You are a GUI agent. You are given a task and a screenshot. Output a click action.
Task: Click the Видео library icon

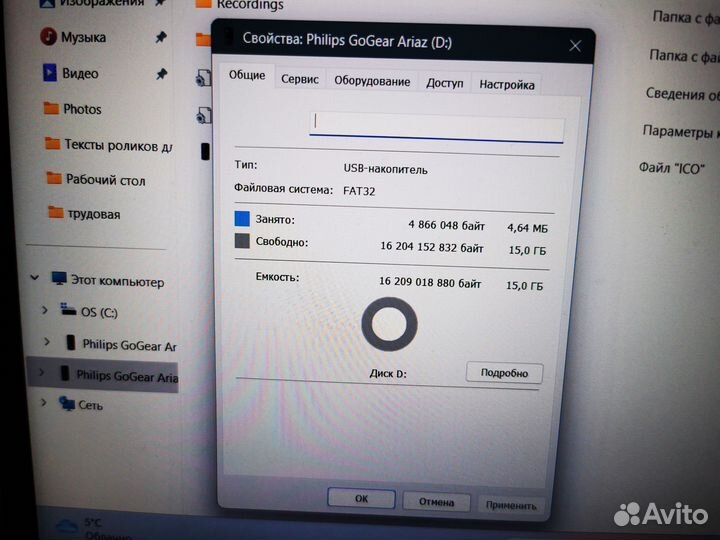(x=49, y=73)
